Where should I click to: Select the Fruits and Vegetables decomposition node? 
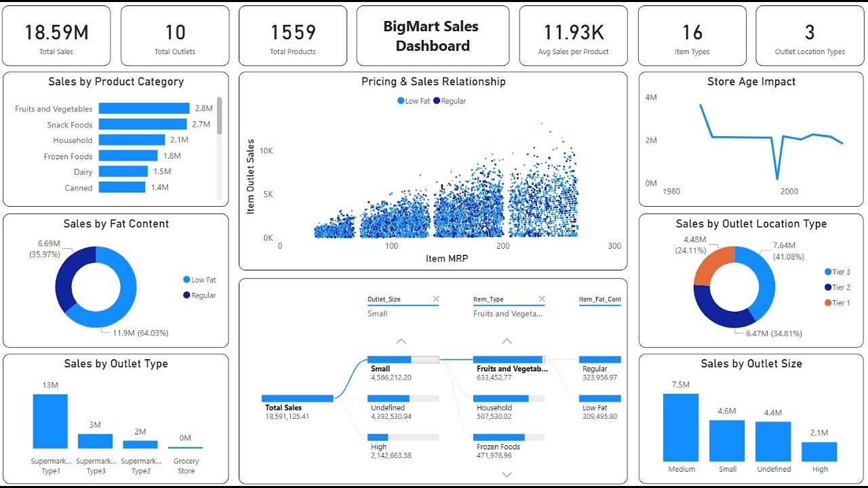[509, 359]
